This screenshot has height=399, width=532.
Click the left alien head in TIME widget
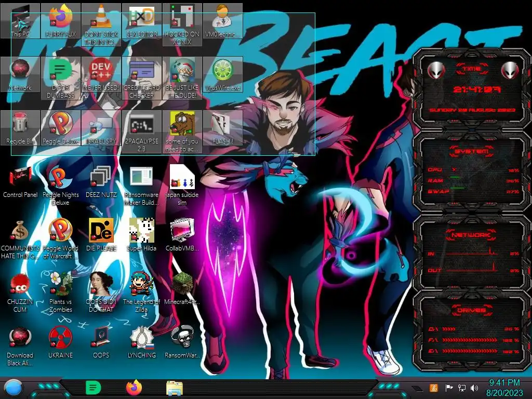[436, 71]
